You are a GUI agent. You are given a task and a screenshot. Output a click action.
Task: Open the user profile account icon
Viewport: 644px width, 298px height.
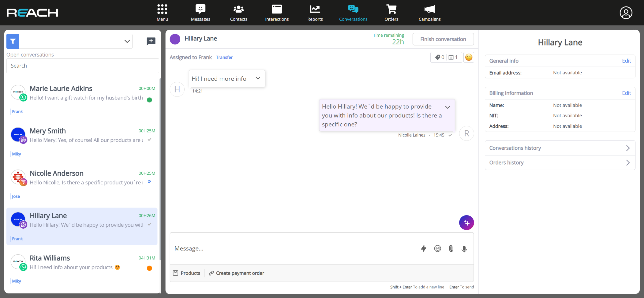coord(626,13)
